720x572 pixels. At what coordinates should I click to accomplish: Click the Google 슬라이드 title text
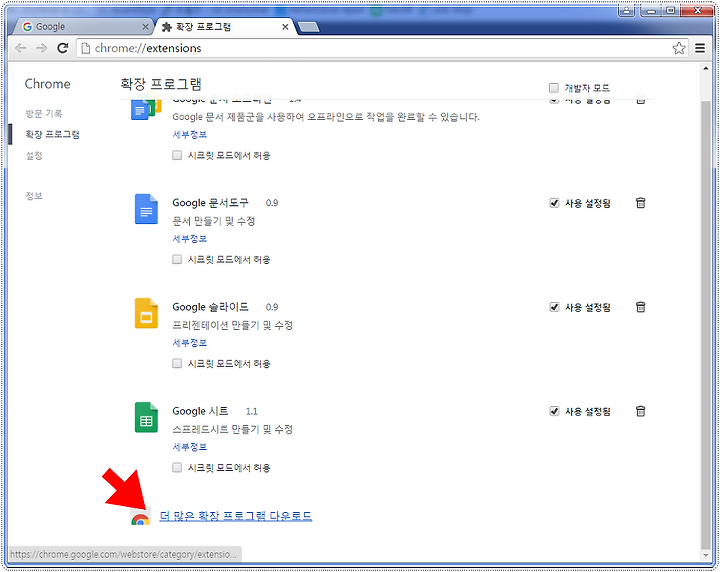click(210, 307)
